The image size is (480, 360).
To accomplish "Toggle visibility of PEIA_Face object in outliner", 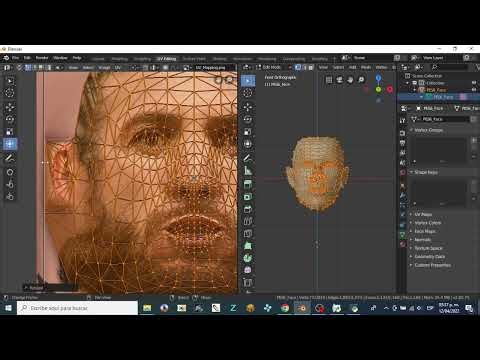I will pyautogui.click(x=474, y=90).
